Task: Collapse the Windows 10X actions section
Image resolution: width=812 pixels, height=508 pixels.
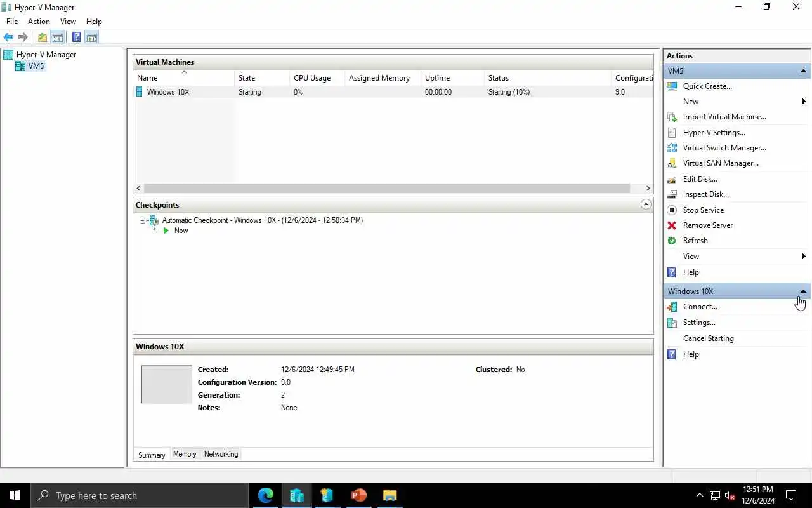Action: click(x=803, y=291)
